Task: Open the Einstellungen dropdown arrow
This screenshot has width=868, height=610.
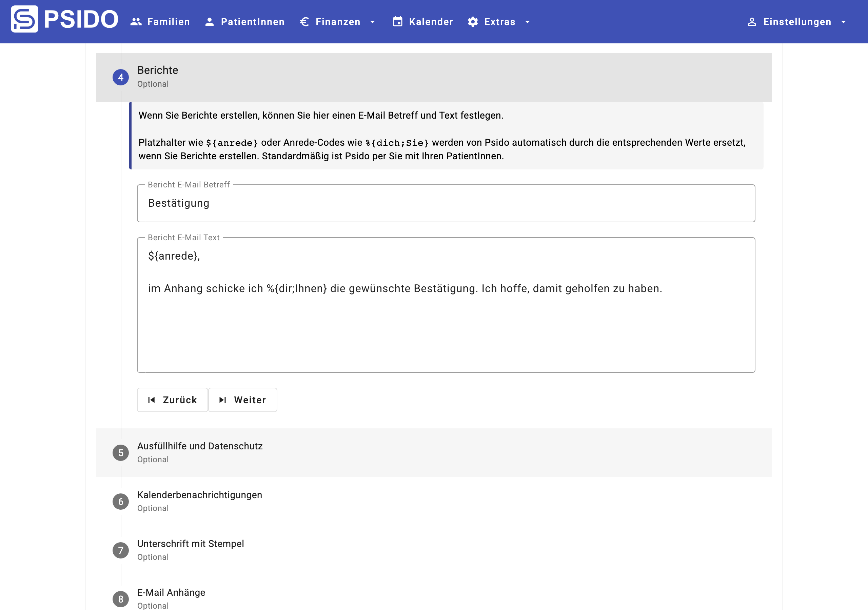Action: tap(844, 22)
